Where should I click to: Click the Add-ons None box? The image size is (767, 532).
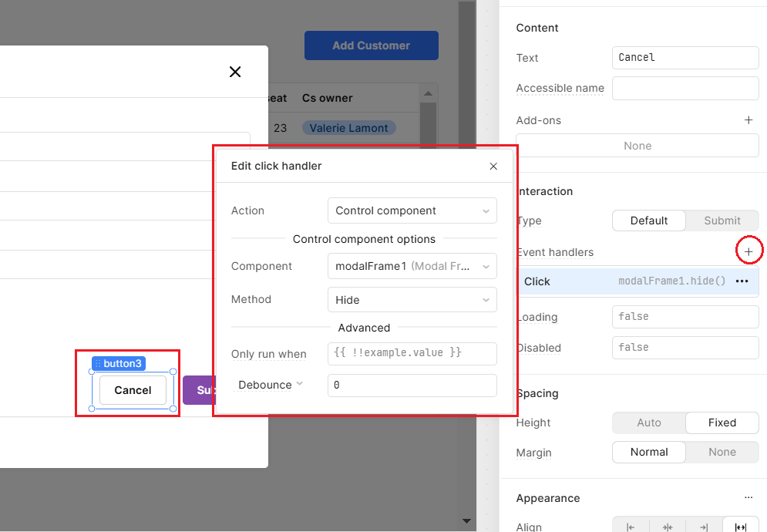[x=637, y=146]
